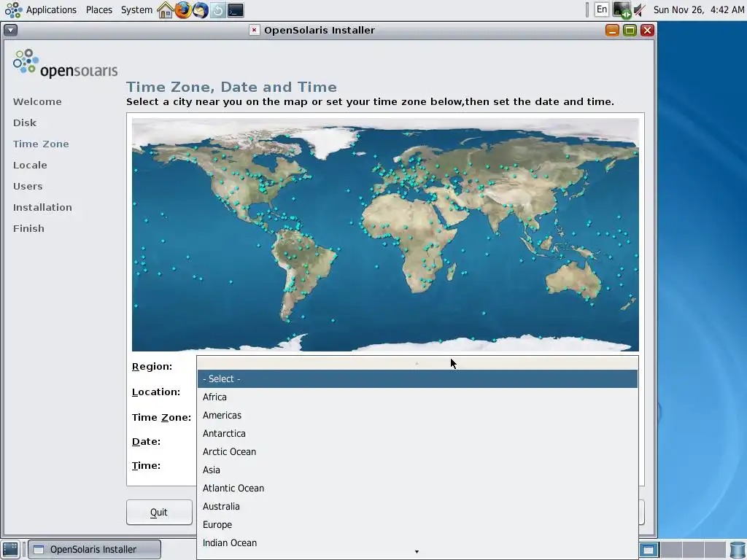Click the region list scroll-up arrow
This screenshot has width=747, height=560.
tap(417, 363)
